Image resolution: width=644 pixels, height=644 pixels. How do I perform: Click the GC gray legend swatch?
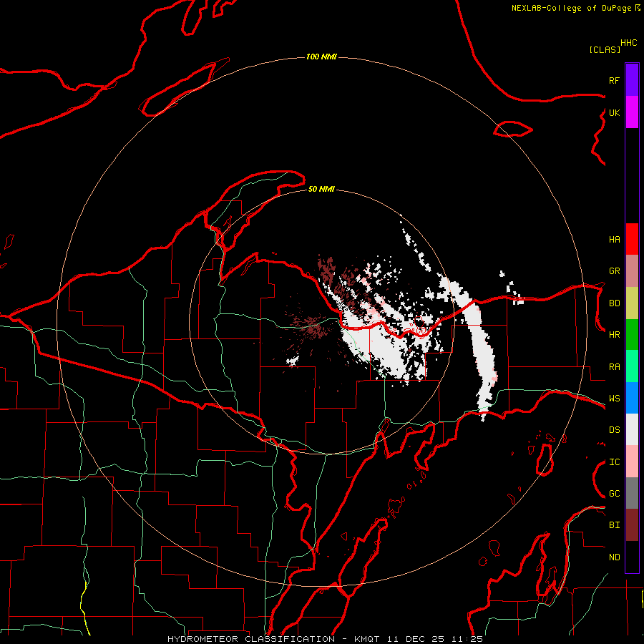(632, 493)
